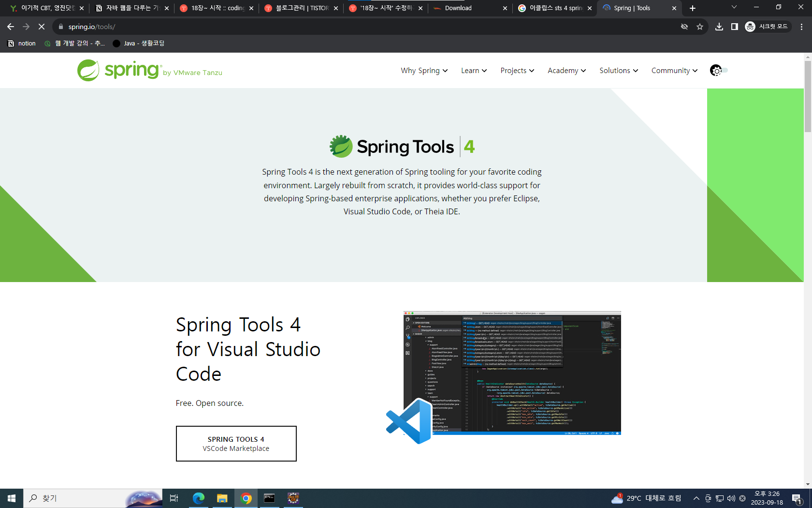Show hidden system tray icons

coord(696,498)
